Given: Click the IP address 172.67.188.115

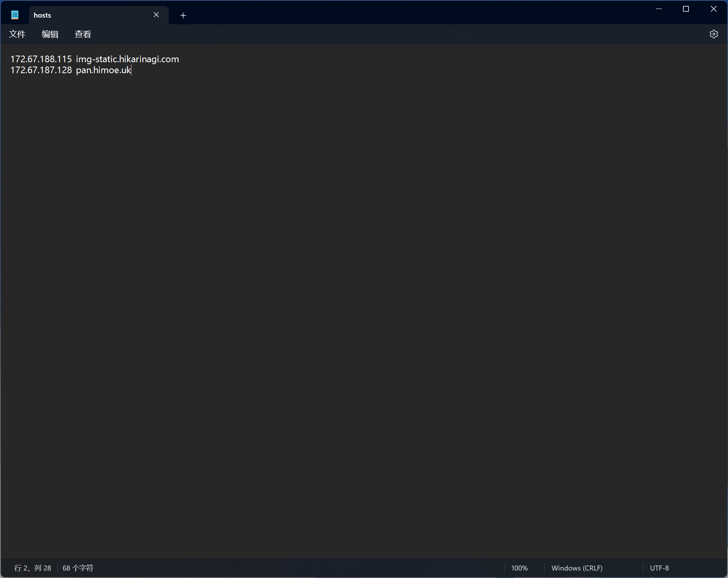Looking at the screenshot, I should tap(41, 59).
